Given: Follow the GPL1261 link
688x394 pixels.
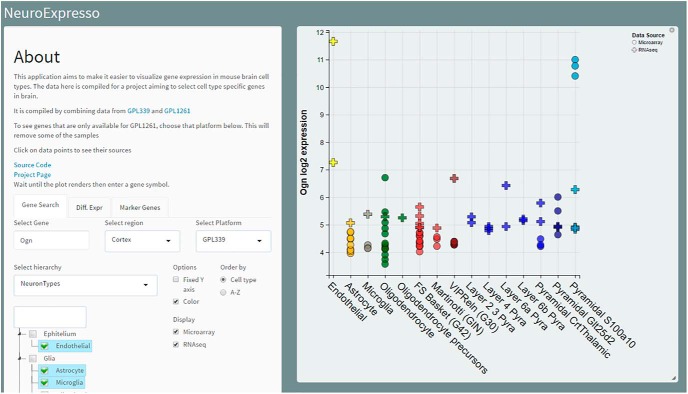Looking at the screenshot, I should tap(177, 111).
